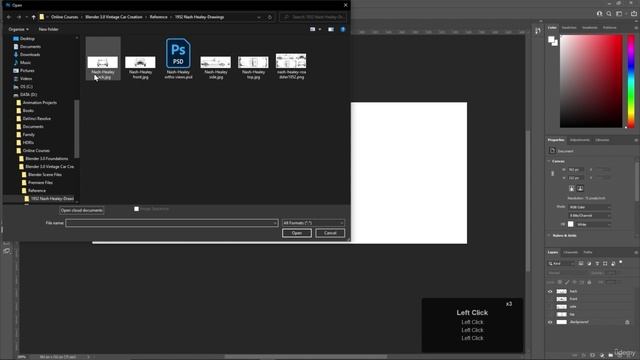Open the change view options dropdown

click(x=320, y=29)
